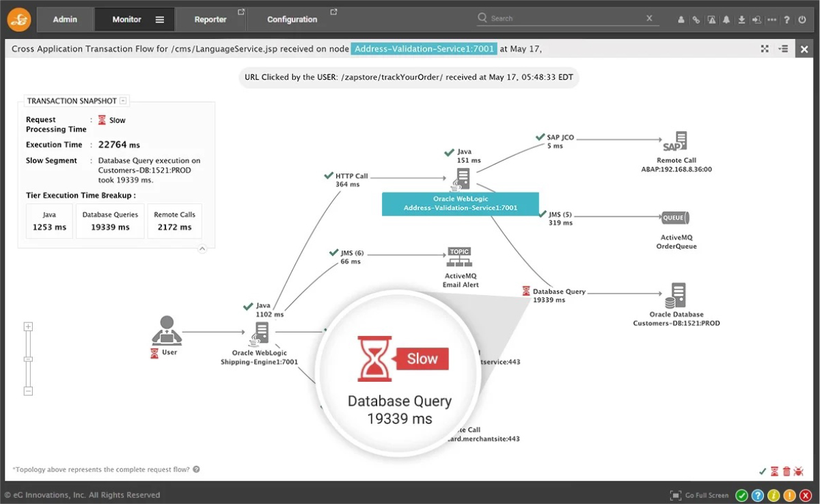This screenshot has height=504, width=820.
Task: Open the notifications bell icon
Action: click(x=726, y=20)
